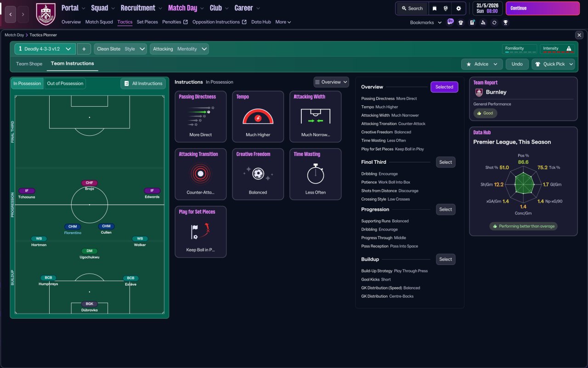Expand the Bookmarks dropdown
This screenshot has height=368, width=588.
(426, 23)
